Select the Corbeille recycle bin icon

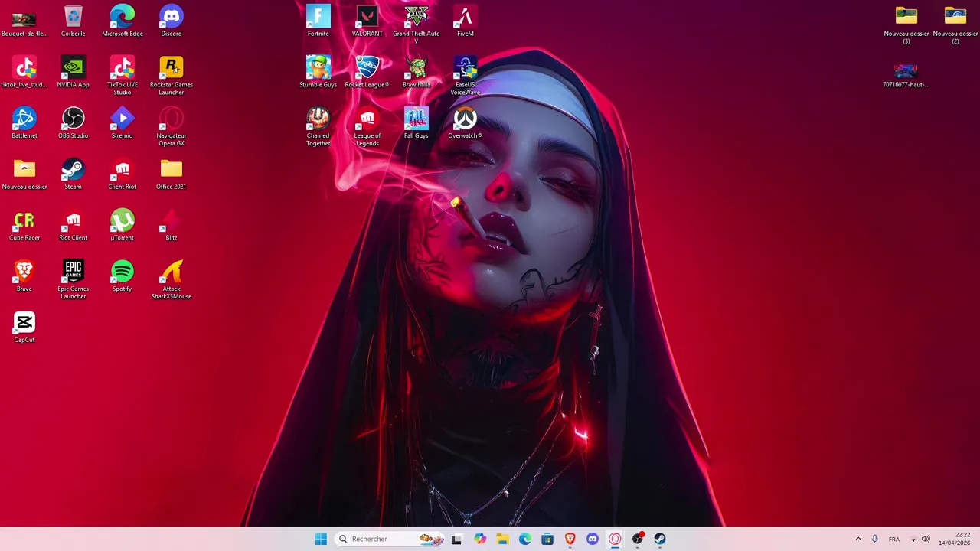(x=73, y=21)
